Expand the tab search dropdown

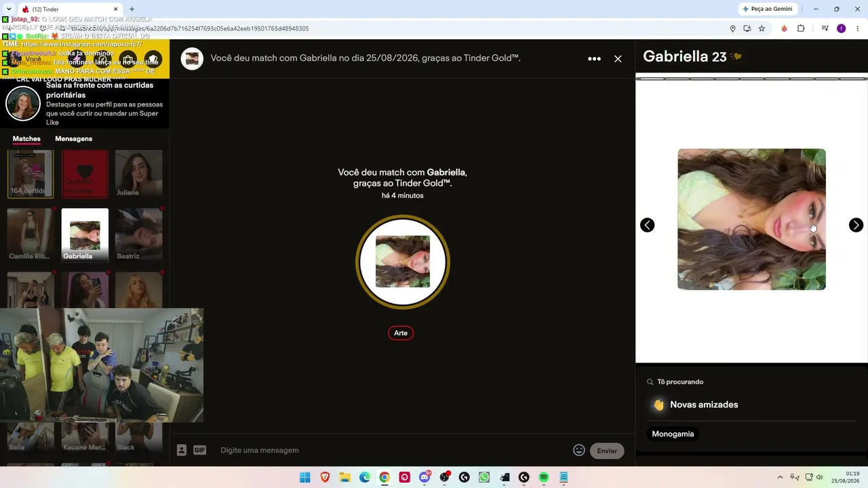tap(8, 9)
